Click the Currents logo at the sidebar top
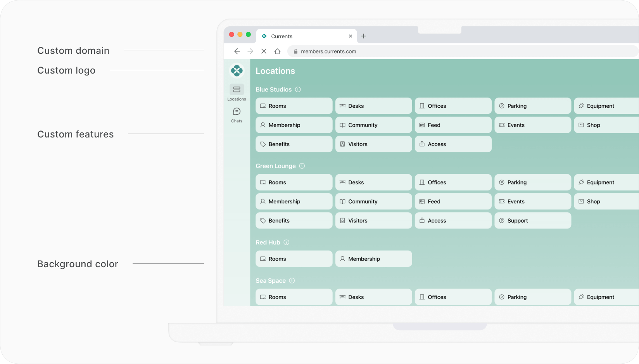This screenshot has height=364, width=639. pyautogui.click(x=237, y=70)
